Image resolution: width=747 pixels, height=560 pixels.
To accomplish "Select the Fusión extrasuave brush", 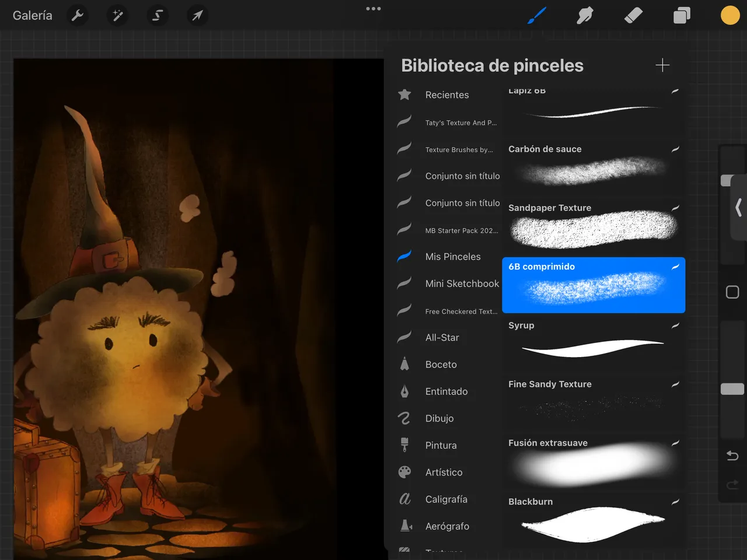I will (594, 462).
